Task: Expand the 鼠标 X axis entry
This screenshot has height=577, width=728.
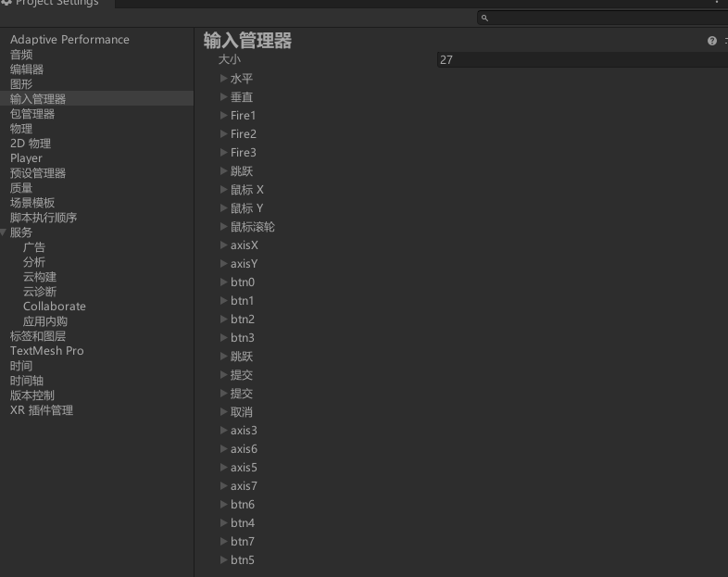Action: coord(223,189)
